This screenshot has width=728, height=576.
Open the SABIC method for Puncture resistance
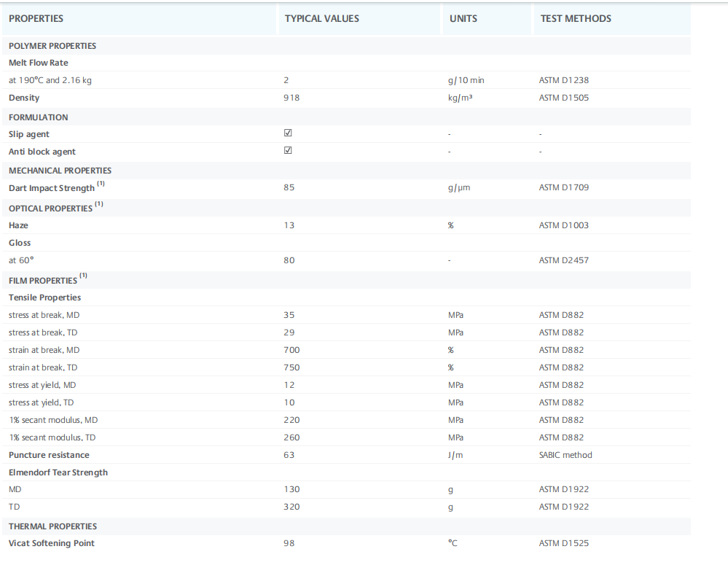pos(565,455)
